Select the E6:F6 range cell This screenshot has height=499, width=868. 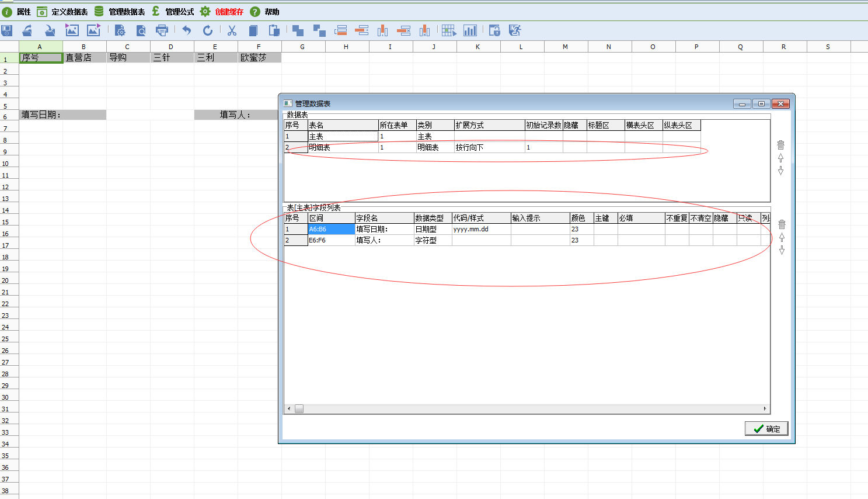click(x=331, y=240)
